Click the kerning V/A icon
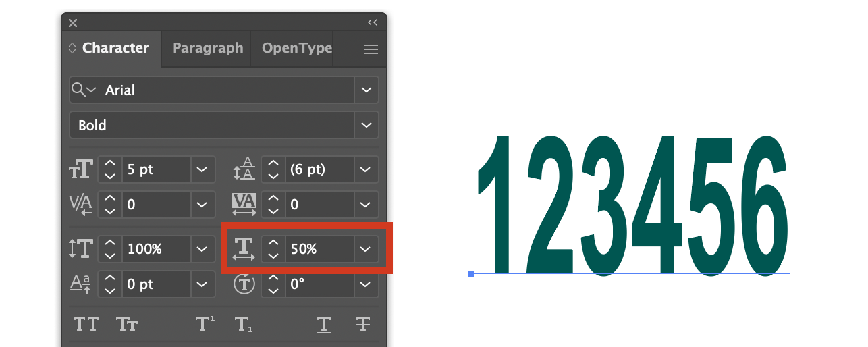 coord(81,204)
